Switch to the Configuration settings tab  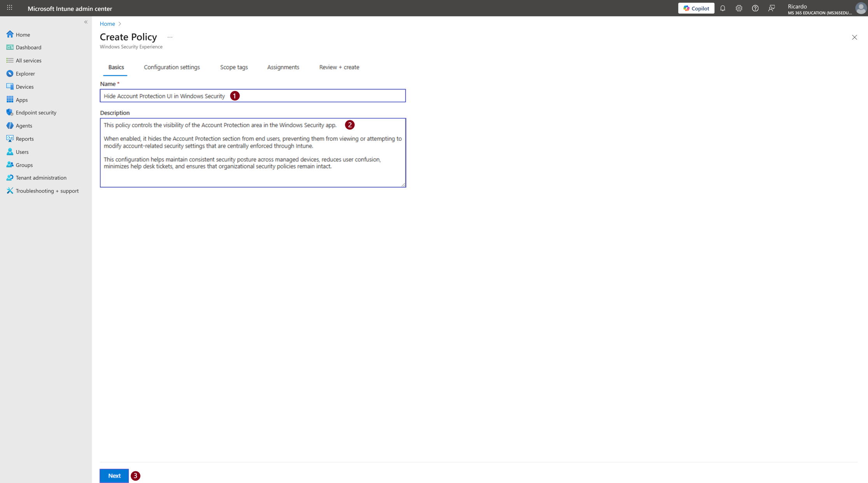[x=172, y=67]
